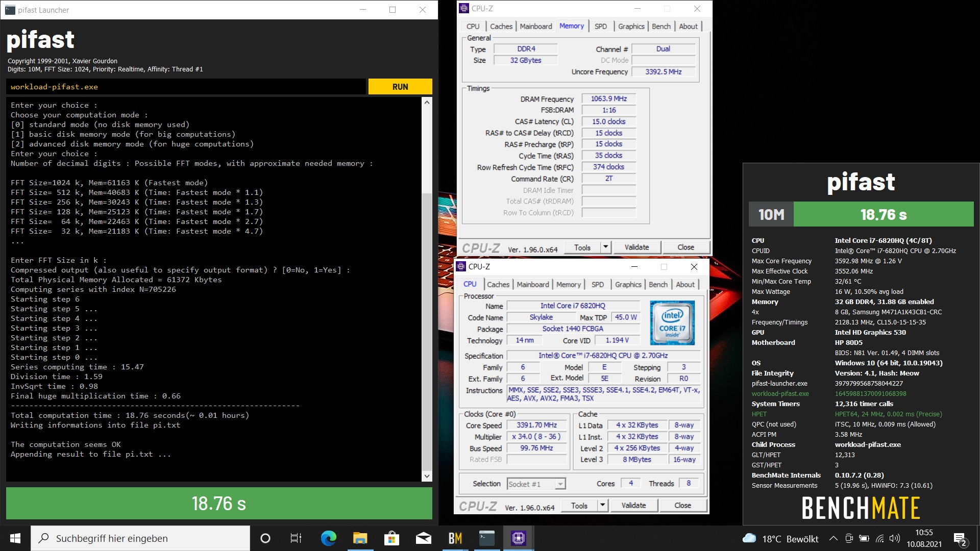Click Close button in lower CPU-Z window
This screenshot has width=980, height=551.
(682, 506)
